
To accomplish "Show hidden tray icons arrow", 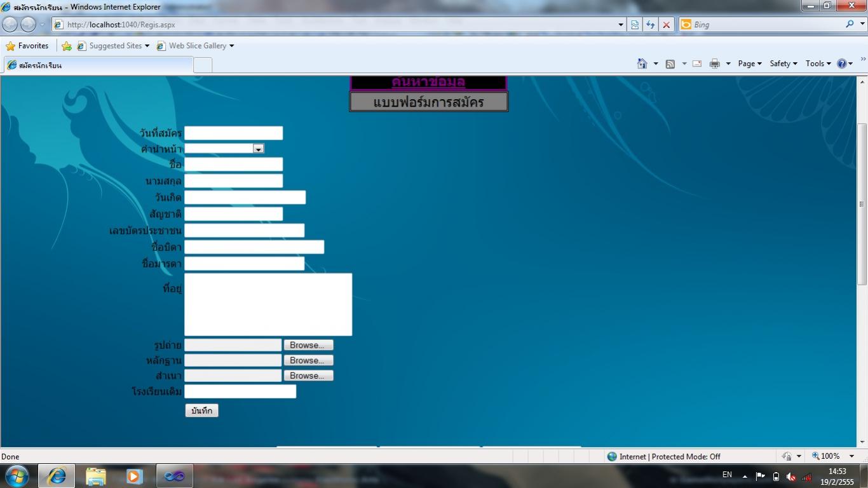I will [745, 477].
